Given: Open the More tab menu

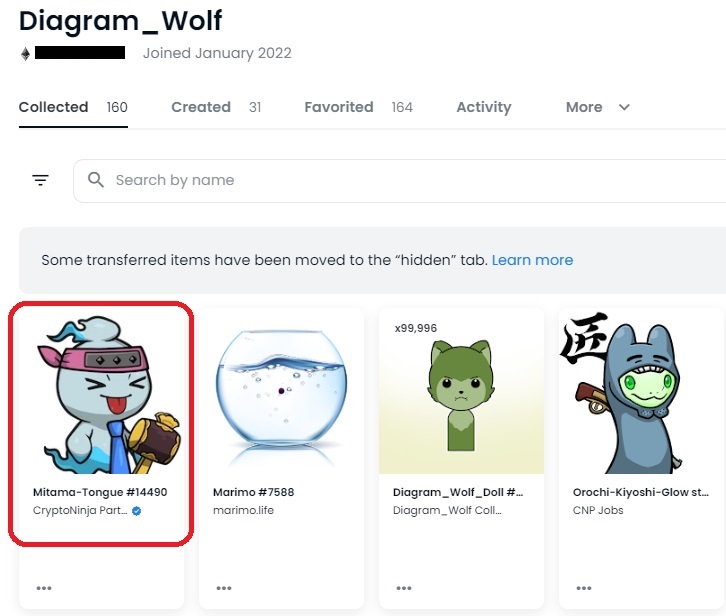Looking at the screenshot, I should pyautogui.click(x=597, y=107).
